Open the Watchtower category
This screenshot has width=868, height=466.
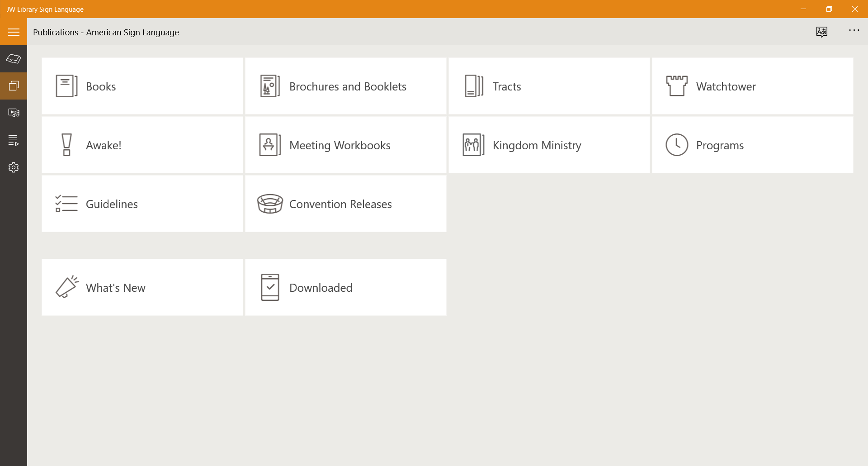[753, 86]
